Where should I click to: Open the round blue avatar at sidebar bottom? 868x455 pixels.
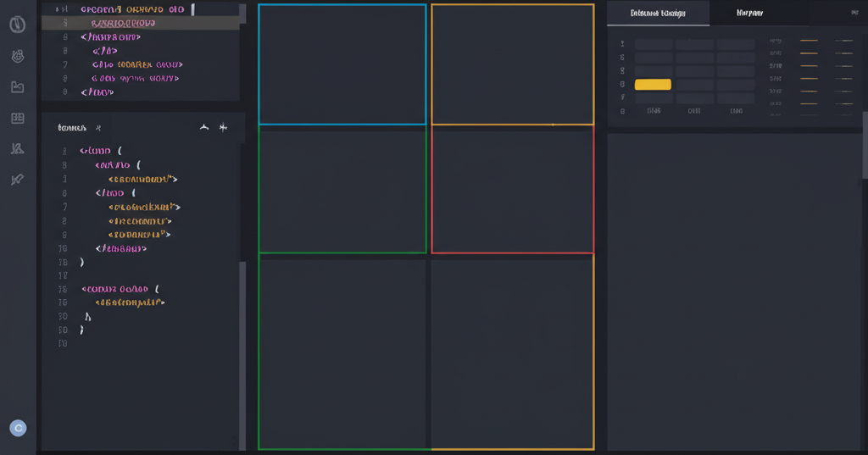point(18,428)
